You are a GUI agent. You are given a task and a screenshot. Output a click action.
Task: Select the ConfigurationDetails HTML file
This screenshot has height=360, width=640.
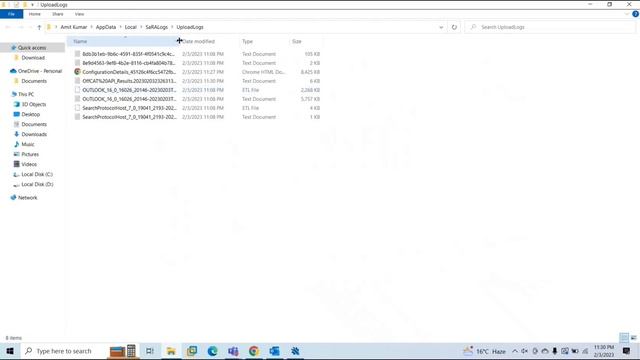129,72
